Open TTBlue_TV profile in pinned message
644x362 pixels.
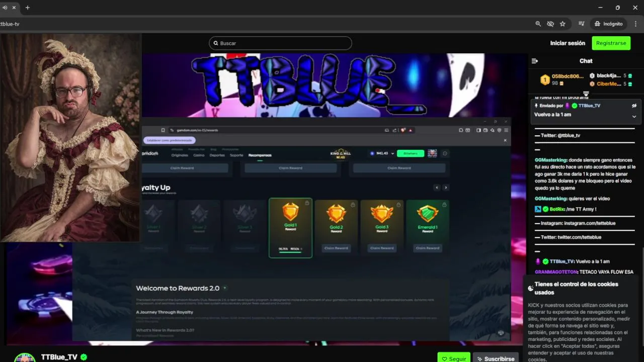(589, 106)
